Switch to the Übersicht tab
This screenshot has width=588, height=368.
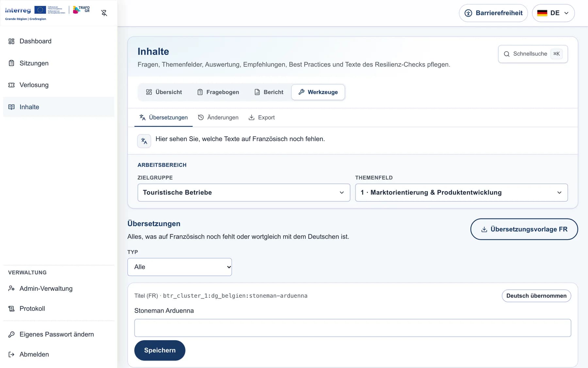coord(164,92)
